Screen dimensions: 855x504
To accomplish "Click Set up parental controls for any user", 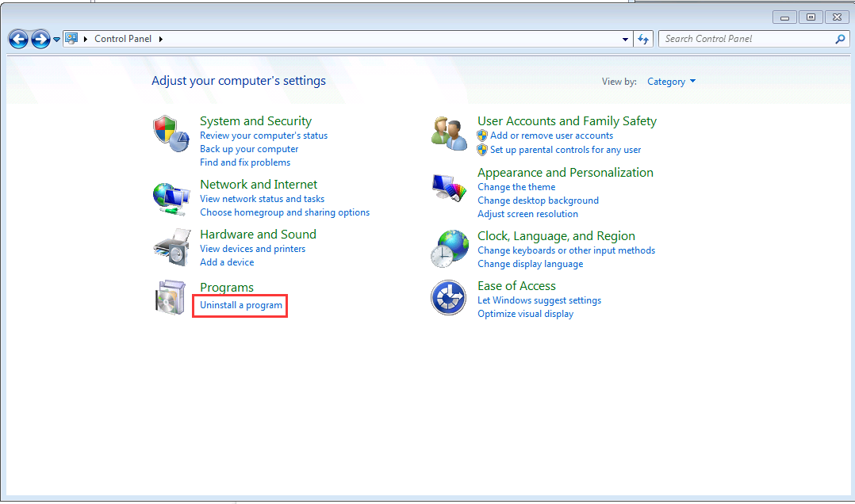I will (566, 150).
